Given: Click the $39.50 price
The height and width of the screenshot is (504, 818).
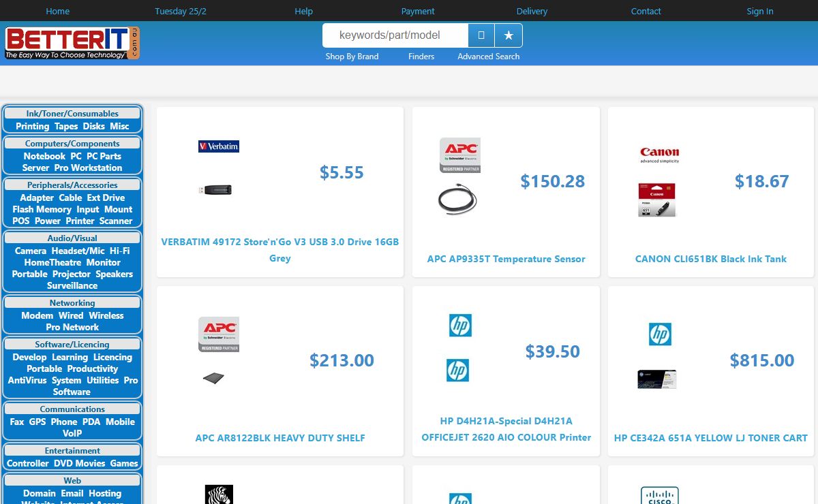Looking at the screenshot, I should pyautogui.click(x=553, y=351).
